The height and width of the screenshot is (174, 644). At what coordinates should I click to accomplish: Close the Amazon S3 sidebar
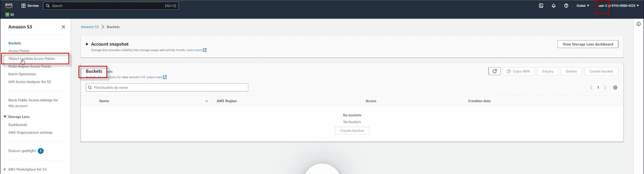tap(63, 27)
